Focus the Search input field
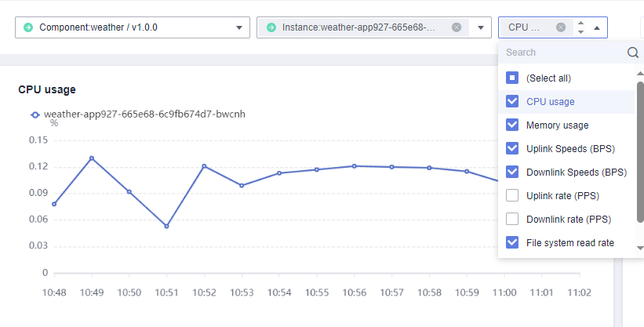This screenshot has width=644, height=327. point(562,53)
